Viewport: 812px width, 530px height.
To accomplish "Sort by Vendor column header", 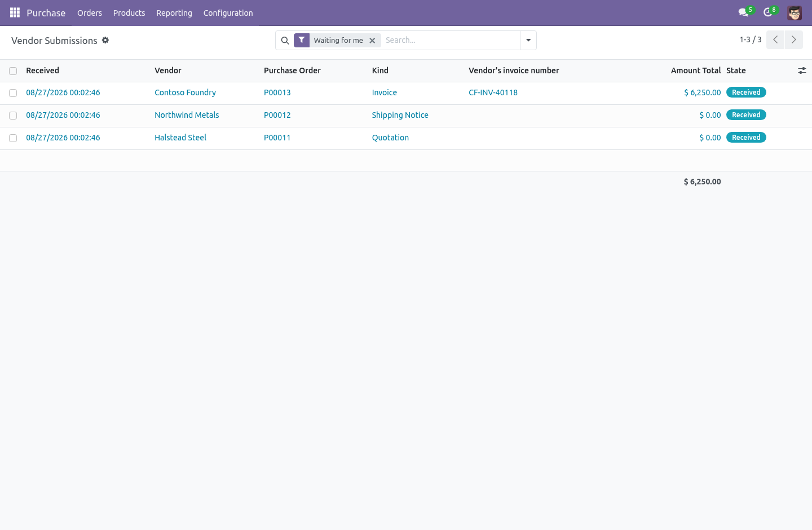I will pyautogui.click(x=168, y=70).
